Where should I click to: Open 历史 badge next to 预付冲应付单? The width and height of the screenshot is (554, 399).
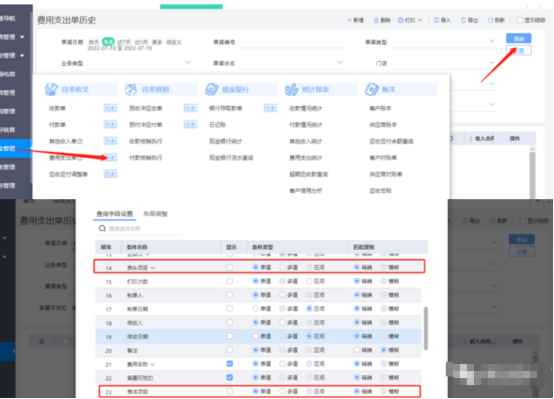tap(190, 124)
